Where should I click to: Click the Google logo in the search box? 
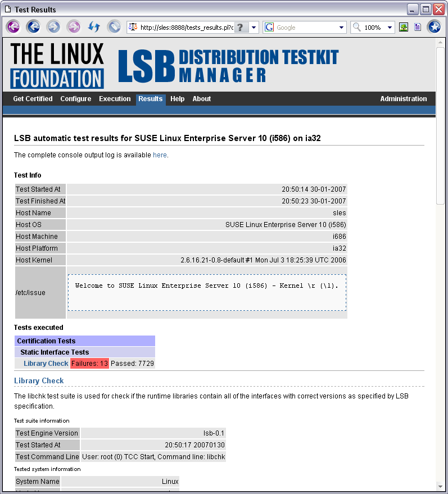pos(269,28)
